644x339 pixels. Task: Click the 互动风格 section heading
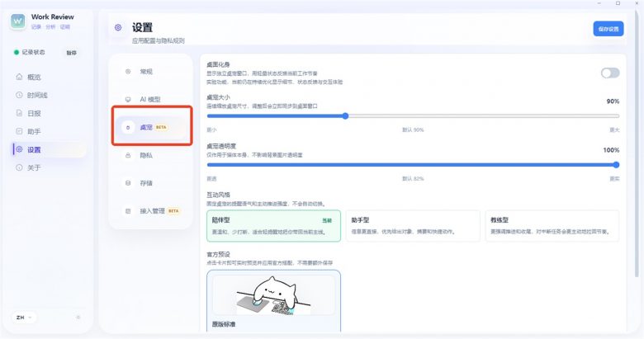point(219,195)
